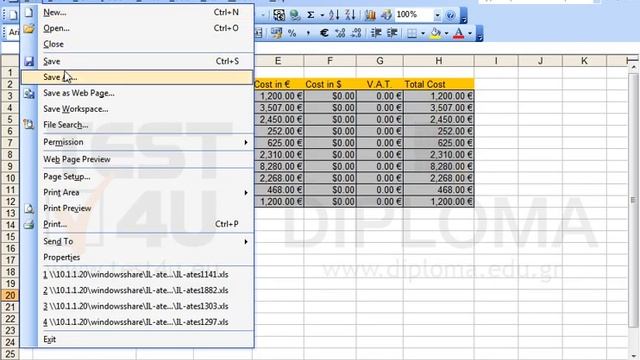Screen dimensions: 640x360
Task: Apply the yellow Fill Color bucket
Action: (x=436, y=33)
